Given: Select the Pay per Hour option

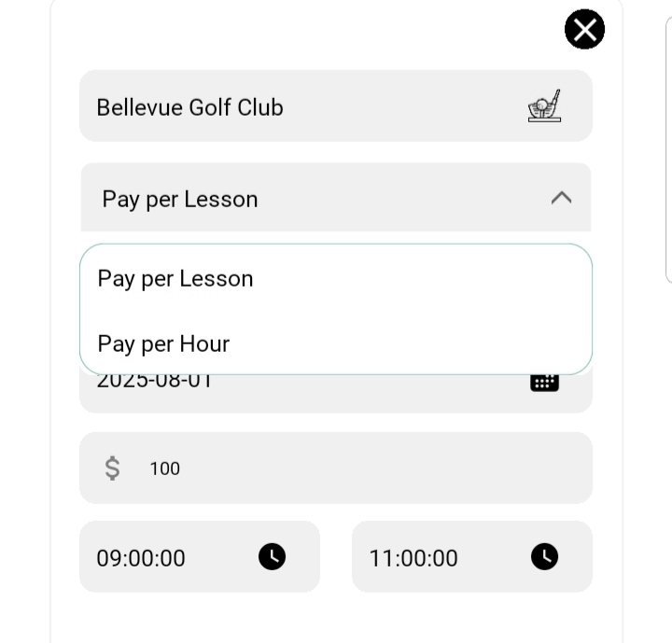Looking at the screenshot, I should pyautogui.click(x=163, y=343).
